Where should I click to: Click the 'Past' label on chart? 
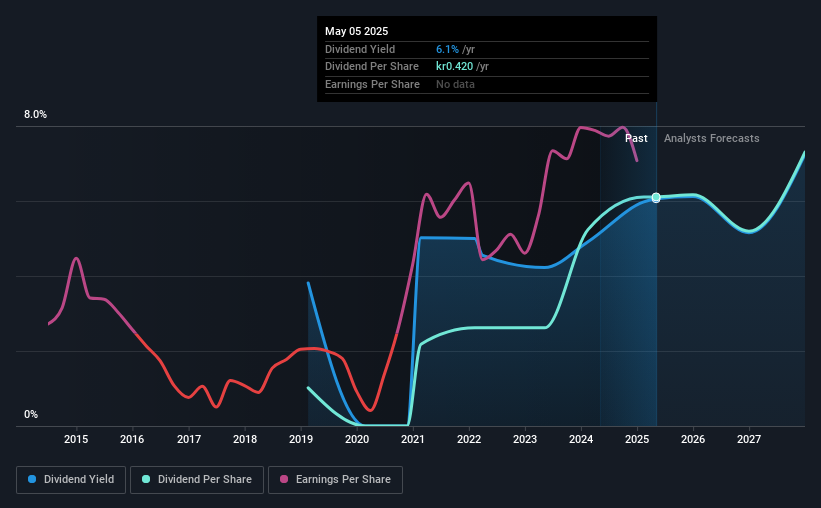pos(636,138)
